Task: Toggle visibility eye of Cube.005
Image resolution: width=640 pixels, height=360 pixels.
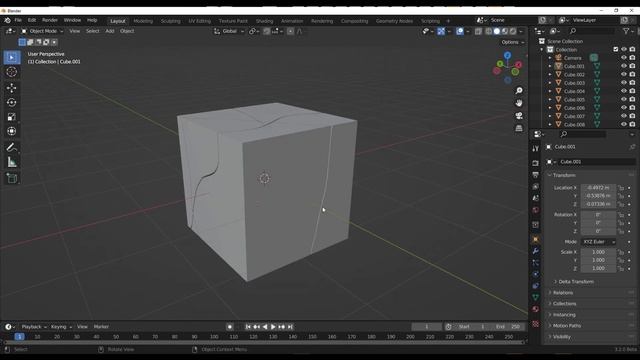Action: [x=624, y=100]
